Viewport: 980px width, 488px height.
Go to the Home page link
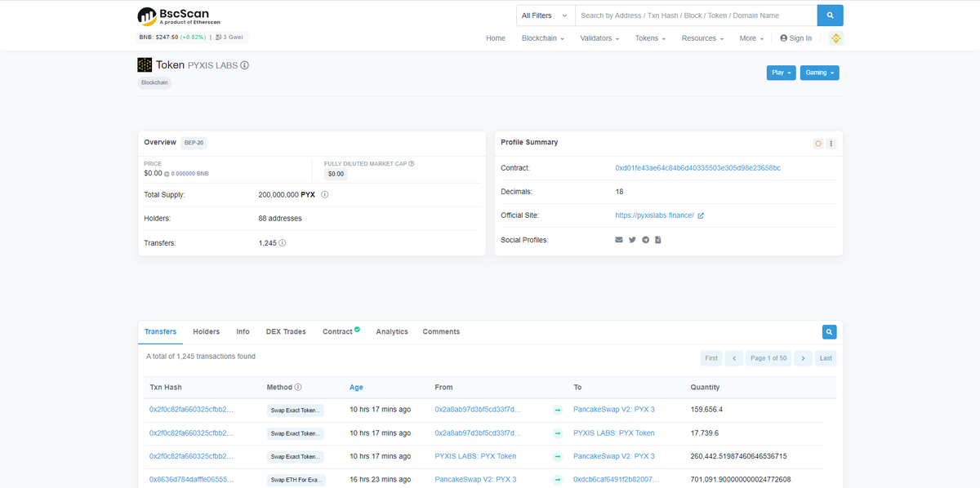496,38
